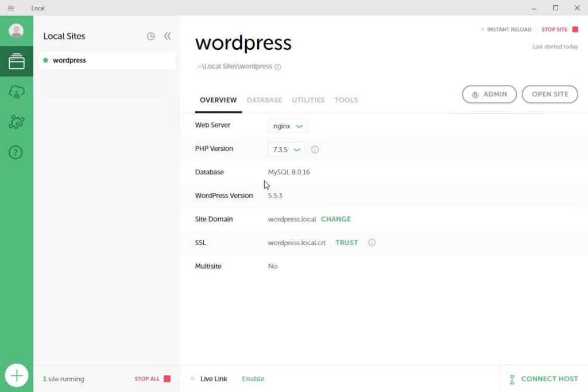588x392 pixels.
Task: Click MySQL 8.0.16 database value
Action: pyautogui.click(x=289, y=172)
